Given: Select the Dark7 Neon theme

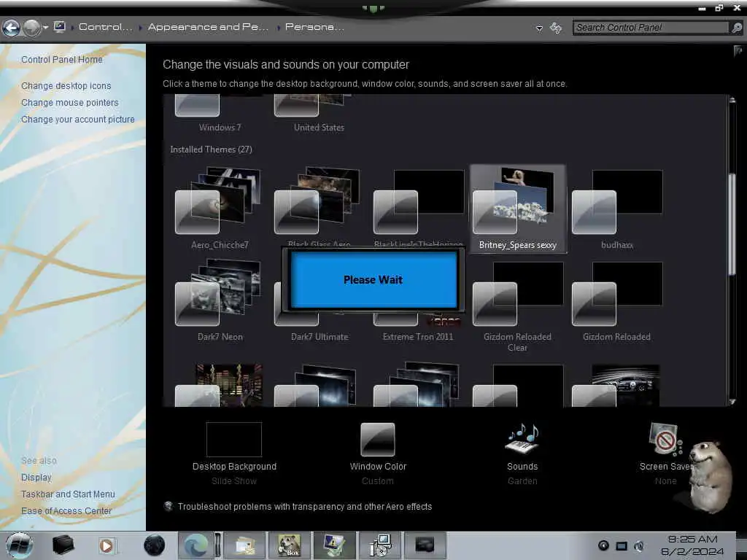Looking at the screenshot, I should click(220, 300).
